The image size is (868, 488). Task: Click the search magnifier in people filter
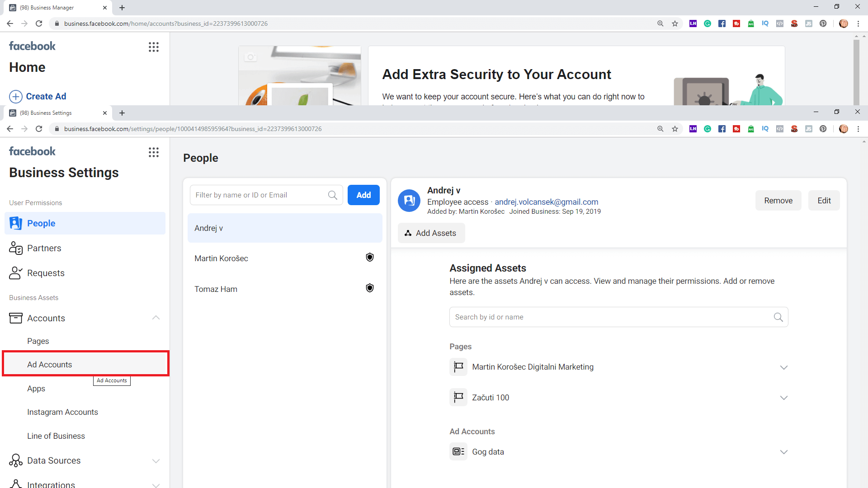pyautogui.click(x=333, y=195)
